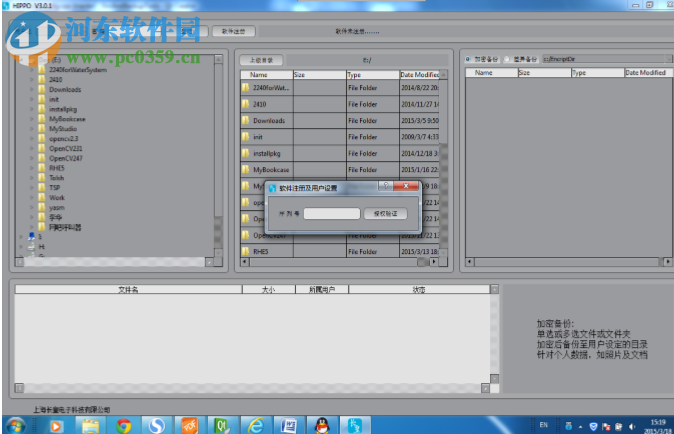The width and height of the screenshot is (674, 434).
Task: Expand the H drive node in tree
Action: (20, 245)
